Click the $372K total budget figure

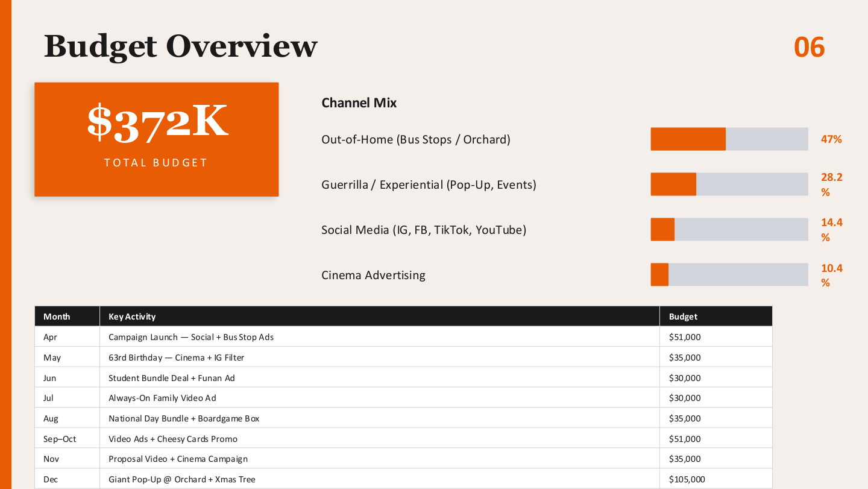[x=157, y=122]
